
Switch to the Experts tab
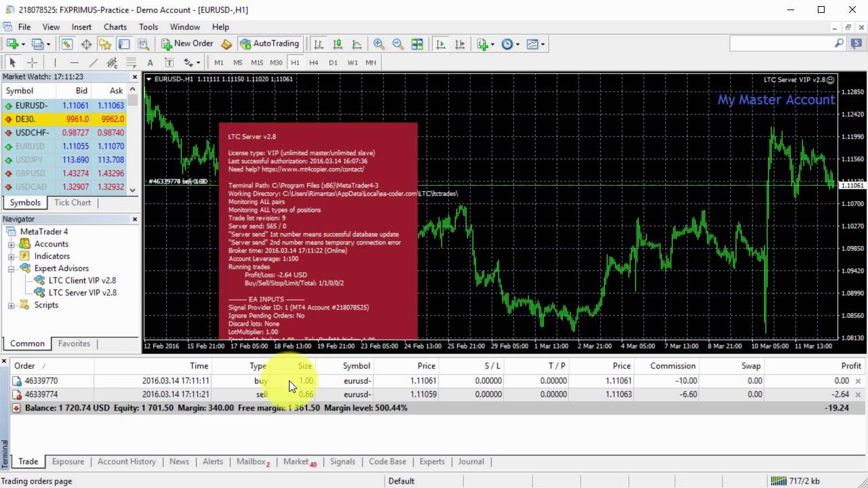pyautogui.click(x=432, y=462)
